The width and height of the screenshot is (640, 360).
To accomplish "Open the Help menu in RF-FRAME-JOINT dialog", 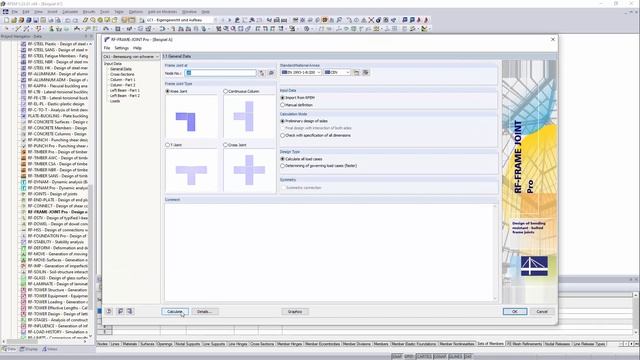I will pyautogui.click(x=137, y=48).
